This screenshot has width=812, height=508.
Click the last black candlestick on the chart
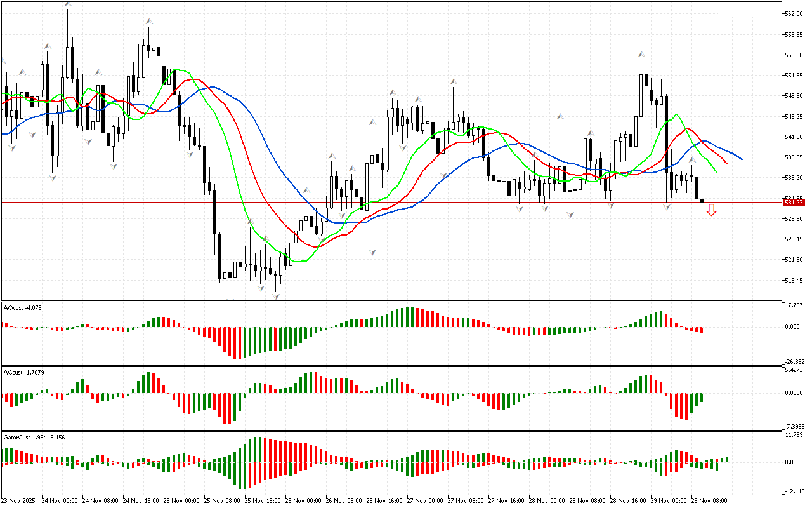pyautogui.click(x=702, y=200)
